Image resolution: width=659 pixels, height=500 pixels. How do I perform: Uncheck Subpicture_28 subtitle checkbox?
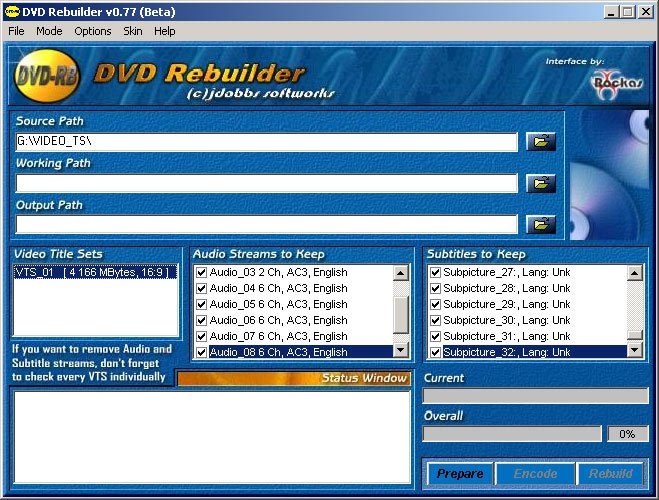tap(435, 288)
